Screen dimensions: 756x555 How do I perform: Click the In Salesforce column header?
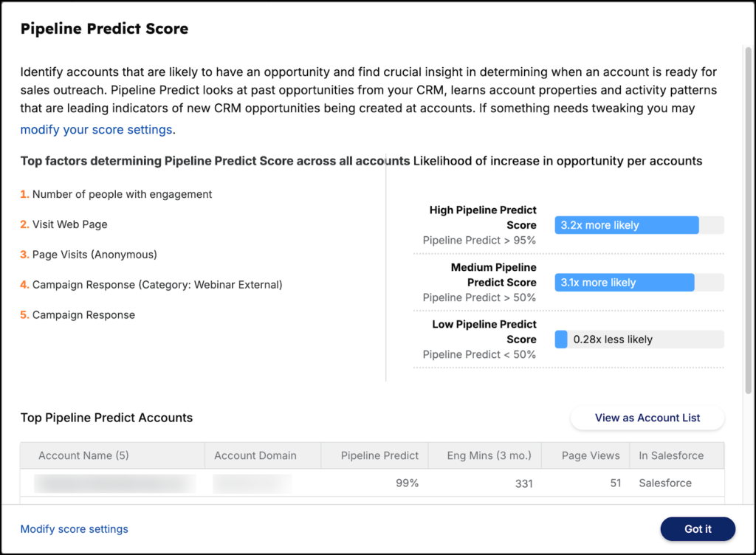coord(670,455)
